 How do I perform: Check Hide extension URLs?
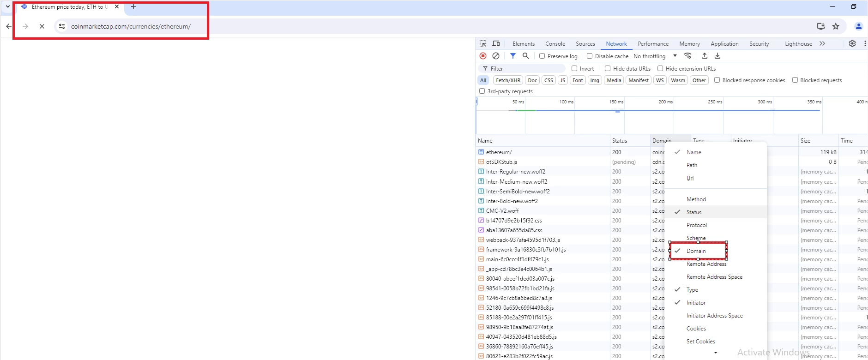[660, 68]
